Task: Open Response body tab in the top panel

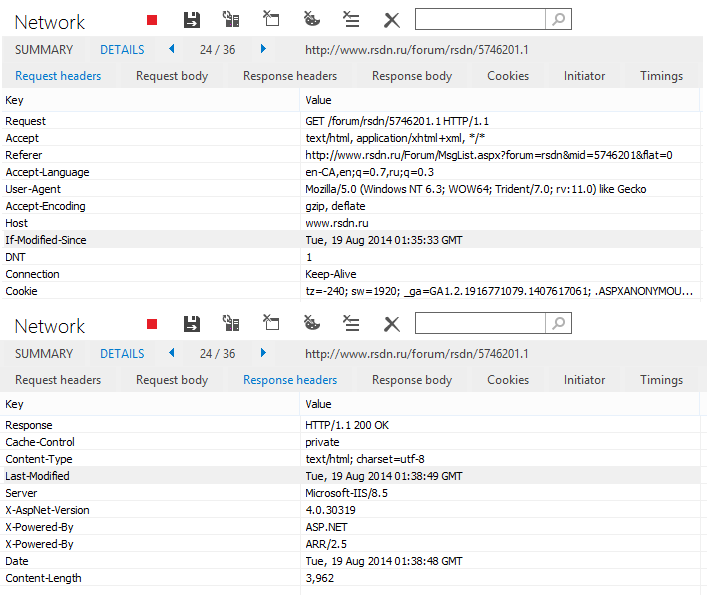Action: 412,76
